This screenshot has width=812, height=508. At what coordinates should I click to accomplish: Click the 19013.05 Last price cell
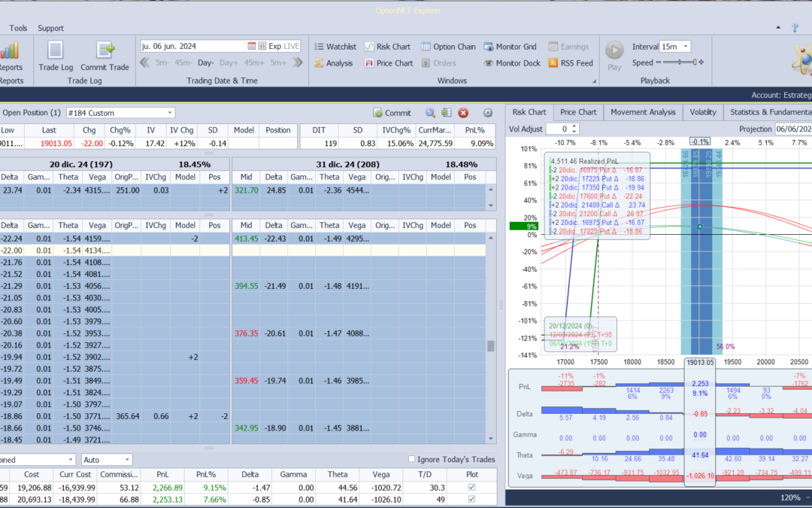point(56,144)
